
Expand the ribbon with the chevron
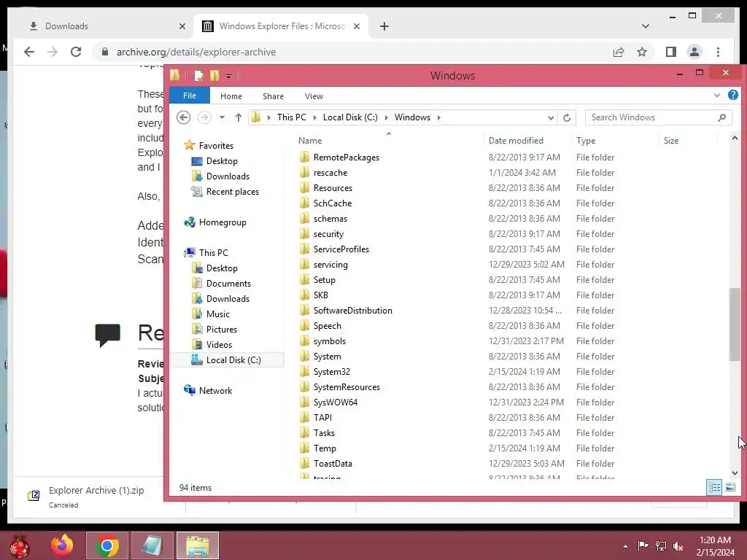coord(716,96)
